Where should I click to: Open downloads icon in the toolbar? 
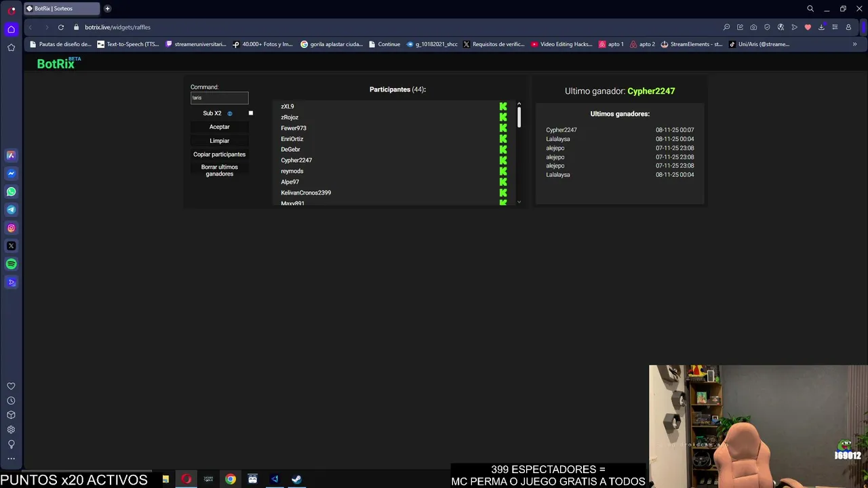pos(821,27)
